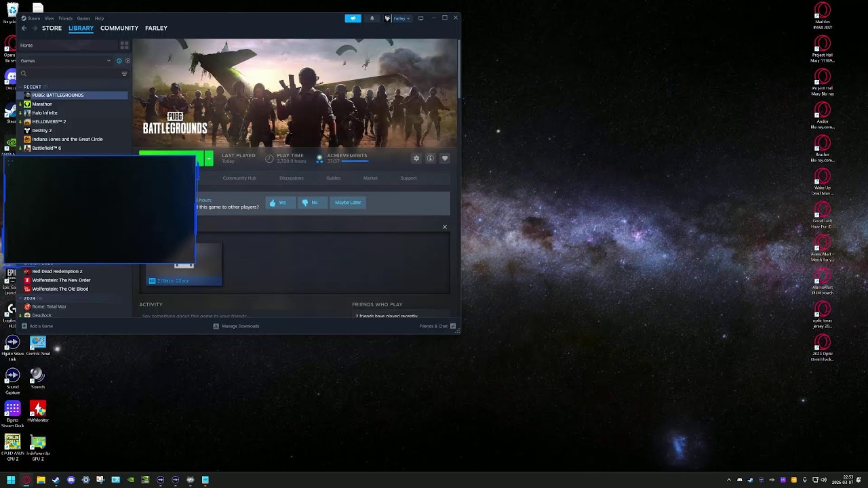Open the Steam menu
This screenshot has height=488, width=868.
click(x=34, y=18)
